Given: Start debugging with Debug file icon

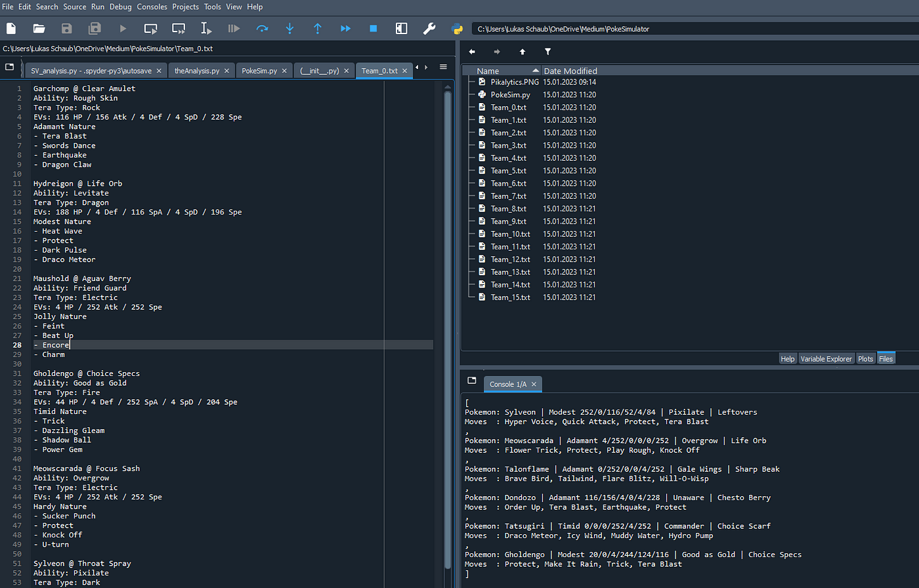Looking at the screenshot, I should (234, 28).
